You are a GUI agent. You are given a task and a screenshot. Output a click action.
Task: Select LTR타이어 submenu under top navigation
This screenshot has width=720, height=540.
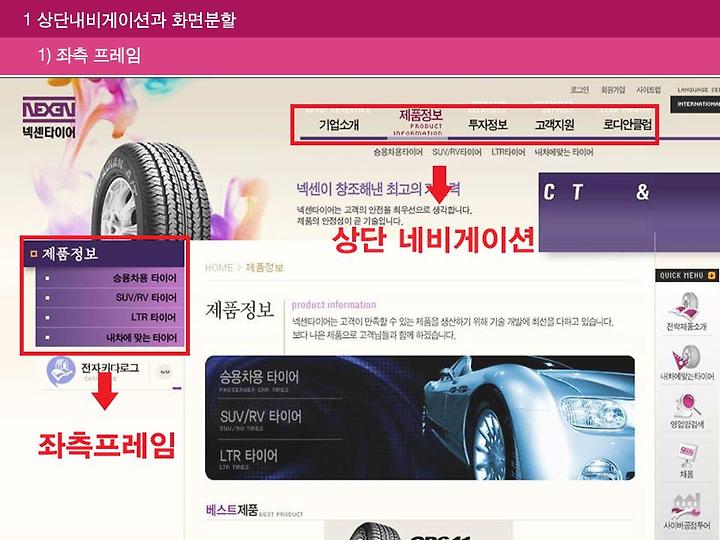(x=508, y=152)
